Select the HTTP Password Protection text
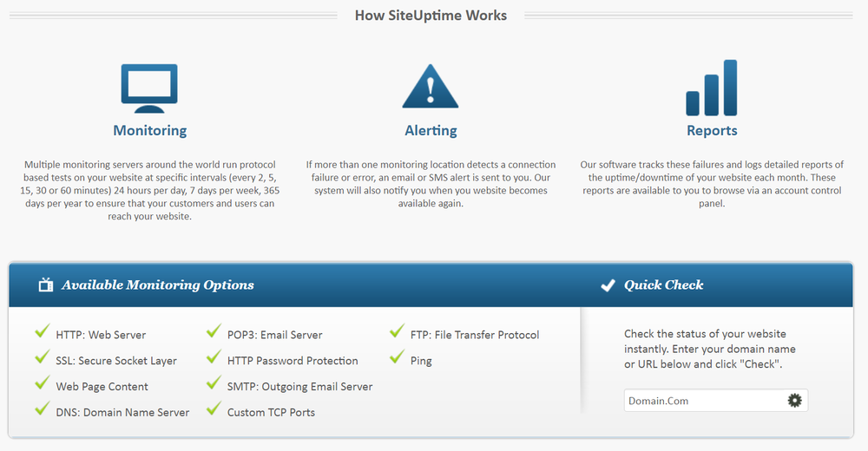 pos(293,361)
